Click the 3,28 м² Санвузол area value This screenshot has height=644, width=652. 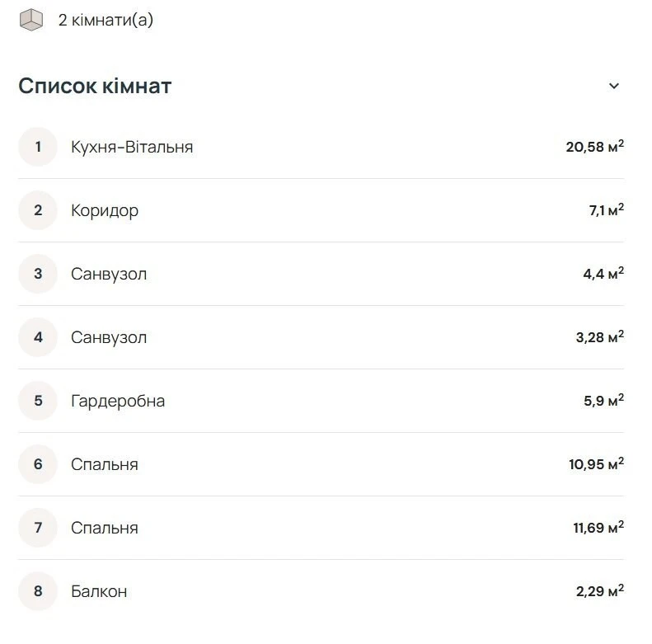pyautogui.click(x=599, y=337)
